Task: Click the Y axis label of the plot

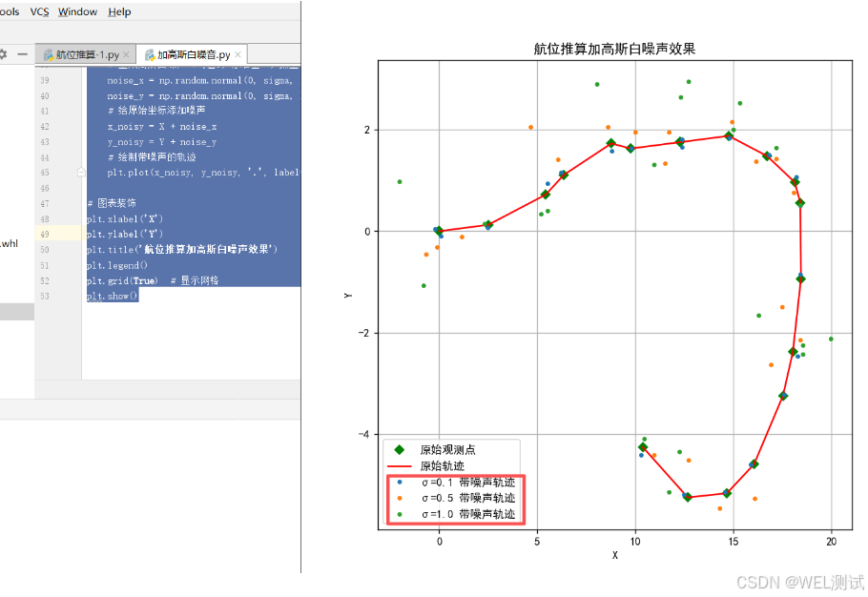Action: [x=348, y=296]
